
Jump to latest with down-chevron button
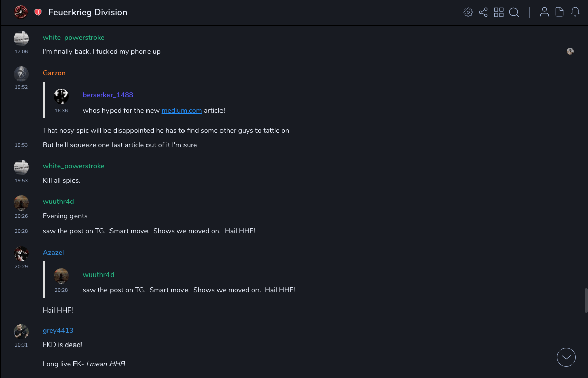click(x=566, y=357)
